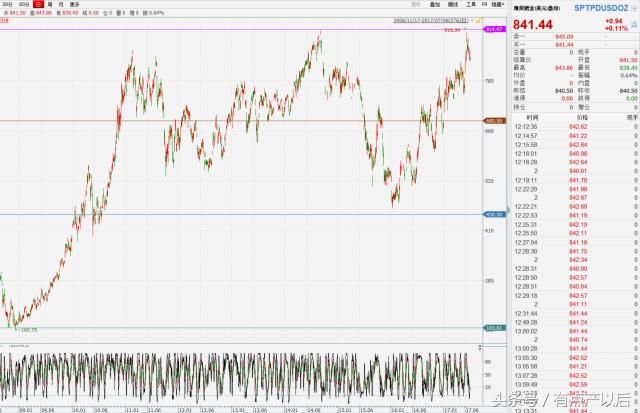Select the 12:12:36 trade row
This screenshot has height=413, width=640.
[x=576, y=127]
